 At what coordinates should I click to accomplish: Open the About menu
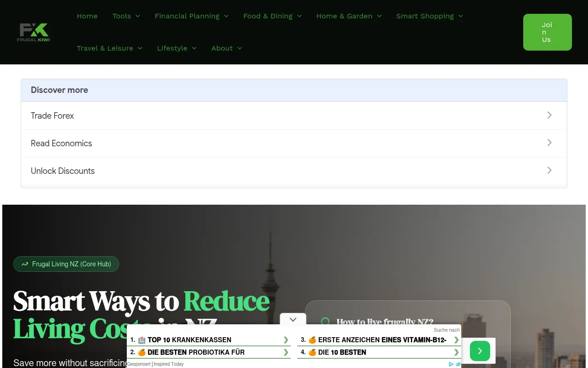pos(222,48)
